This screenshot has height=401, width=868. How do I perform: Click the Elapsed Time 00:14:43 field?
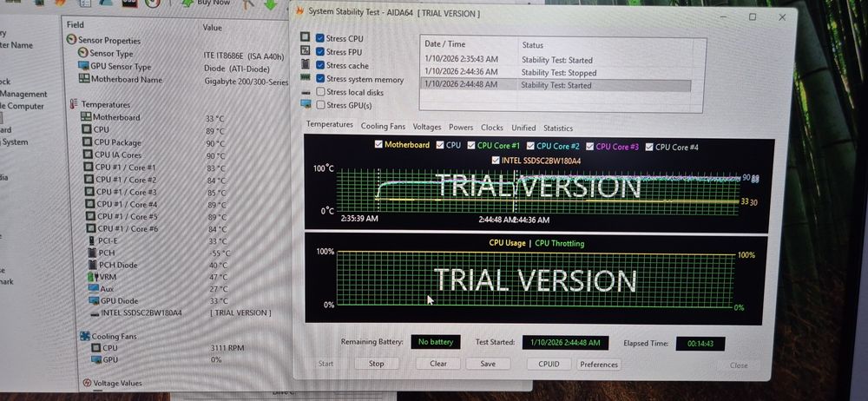pyautogui.click(x=700, y=344)
